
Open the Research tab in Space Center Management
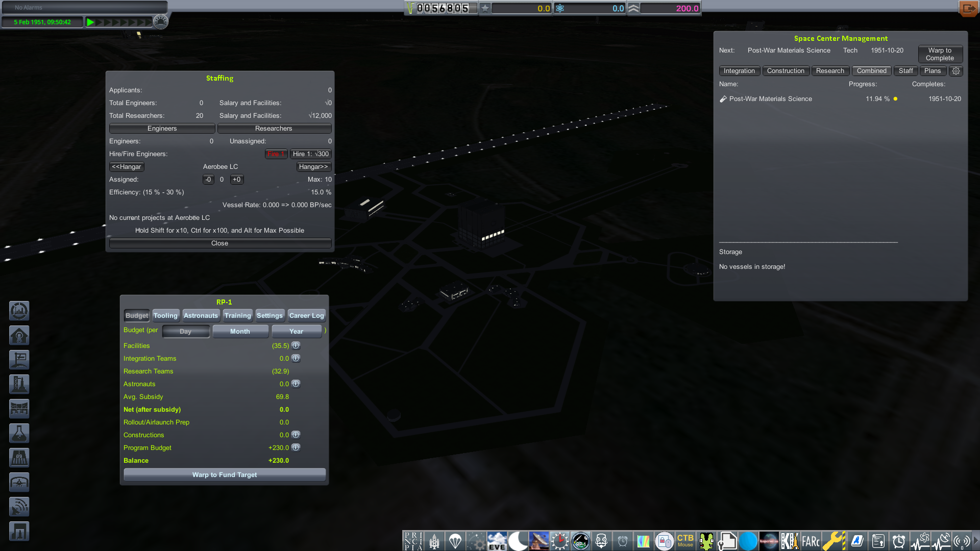pos(829,71)
